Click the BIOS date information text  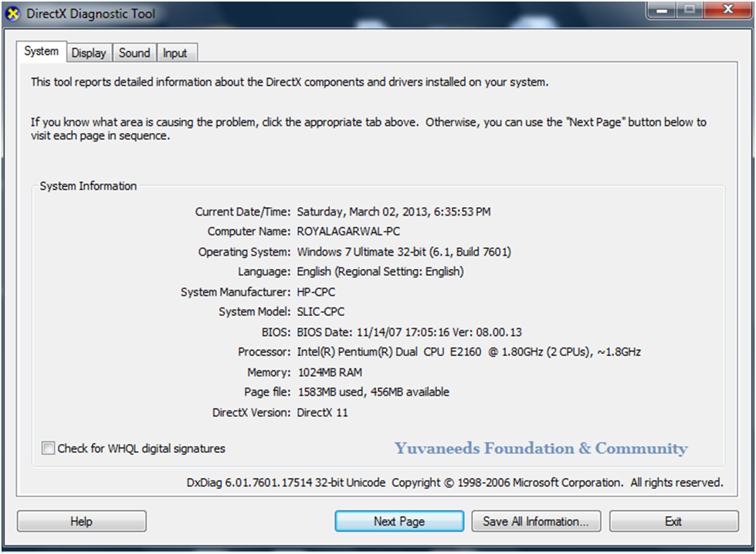(409, 331)
